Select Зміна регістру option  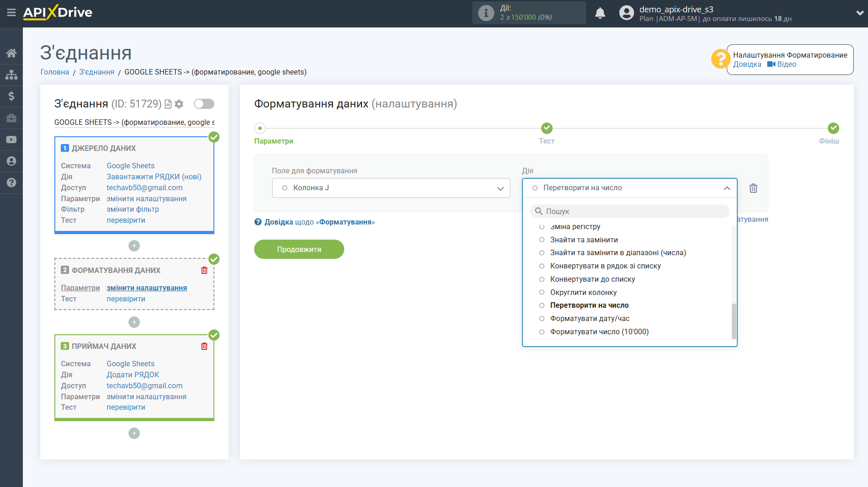click(575, 227)
